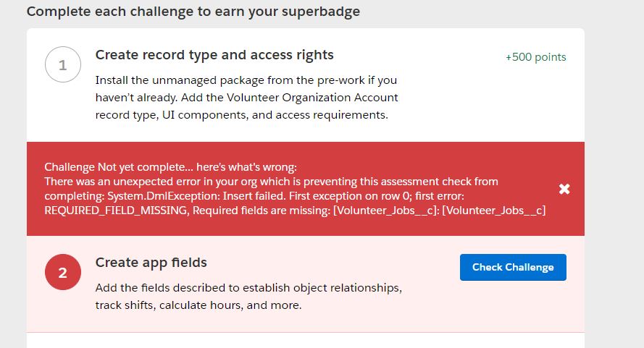The width and height of the screenshot is (644, 348).
Task: Click the +500 points label
Action: [536, 57]
